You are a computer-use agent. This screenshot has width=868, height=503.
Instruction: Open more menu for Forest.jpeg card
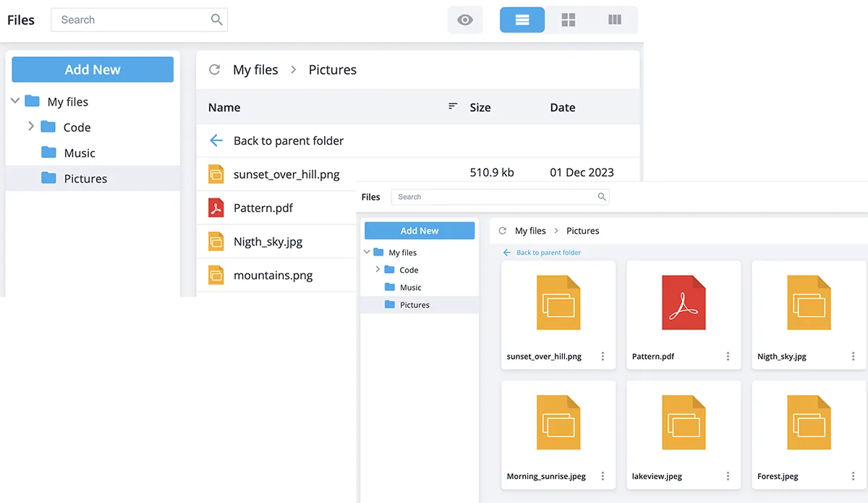click(x=854, y=476)
